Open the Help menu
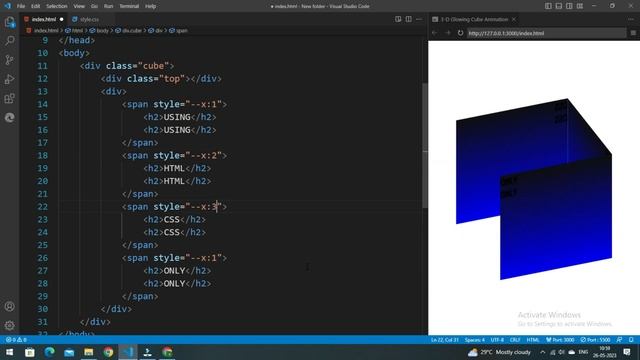Image resolution: width=640 pixels, height=360 pixels. point(151,6)
